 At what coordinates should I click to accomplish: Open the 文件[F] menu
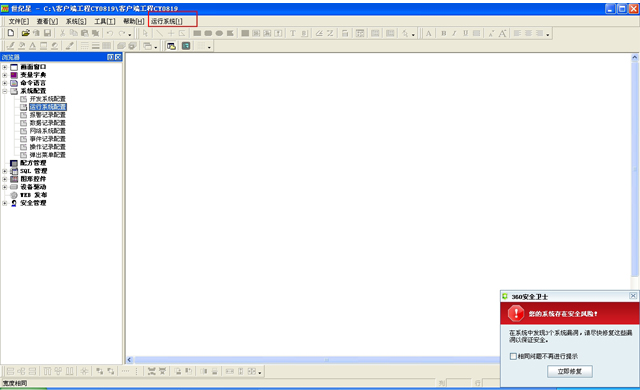tap(18, 21)
